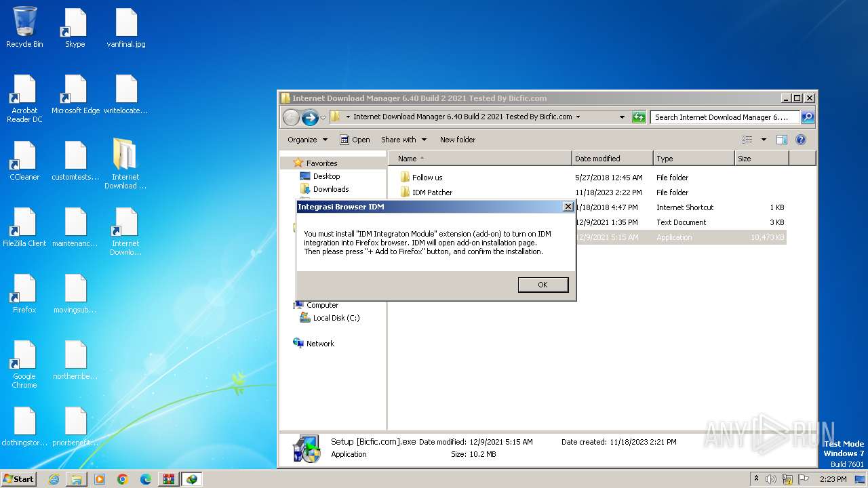Select Computer in navigation pane
Image resolution: width=868 pixels, height=488 pixels.
(322, 305)
